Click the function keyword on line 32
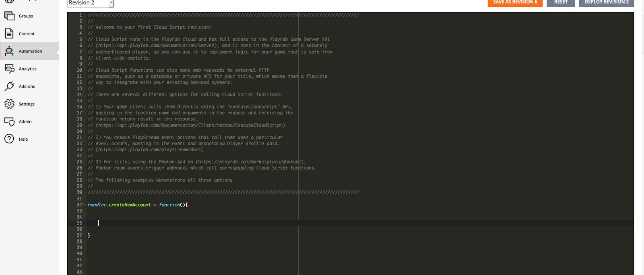This screenshot has width=644, height=275. click(169, 205)
